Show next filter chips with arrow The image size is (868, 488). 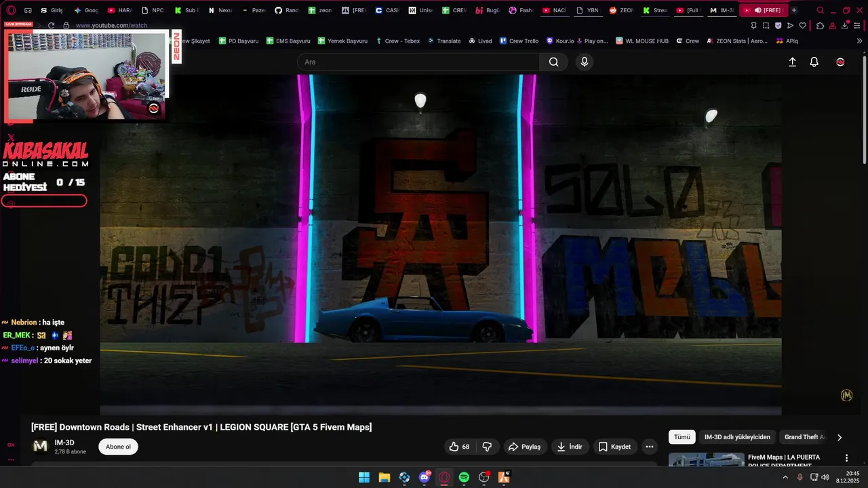pyautogui.click(x=840, y=437)
